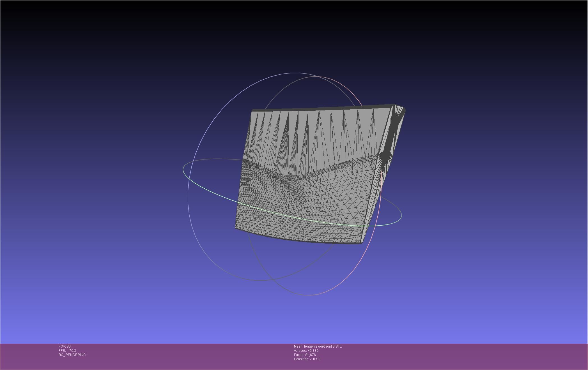This screenshot has width=588, height=370.
Task: Click the top-right corner of the model
Action: (x=401, y=109)
